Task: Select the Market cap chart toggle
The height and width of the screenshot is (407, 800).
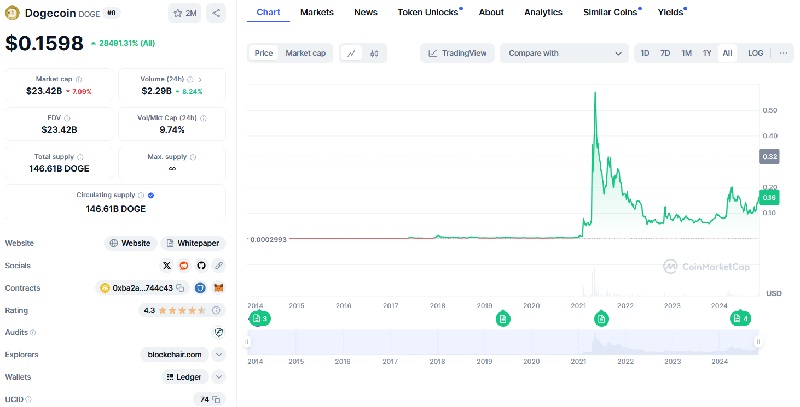Action: 305,53
